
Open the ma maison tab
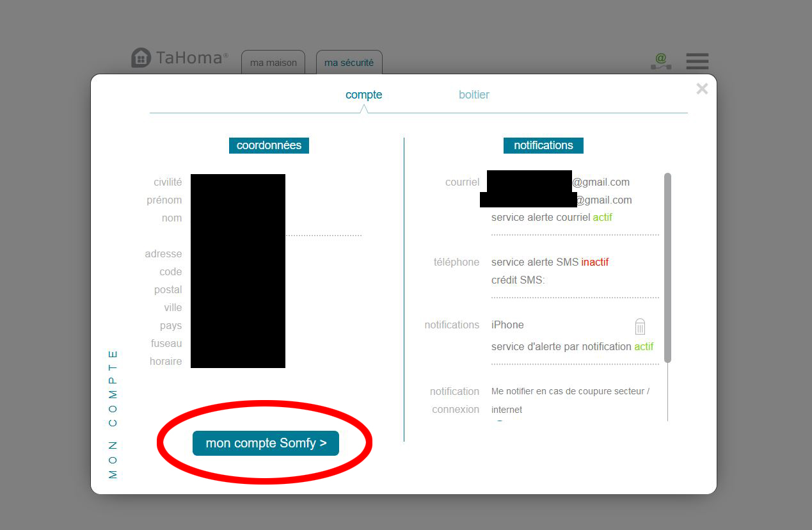273,63
